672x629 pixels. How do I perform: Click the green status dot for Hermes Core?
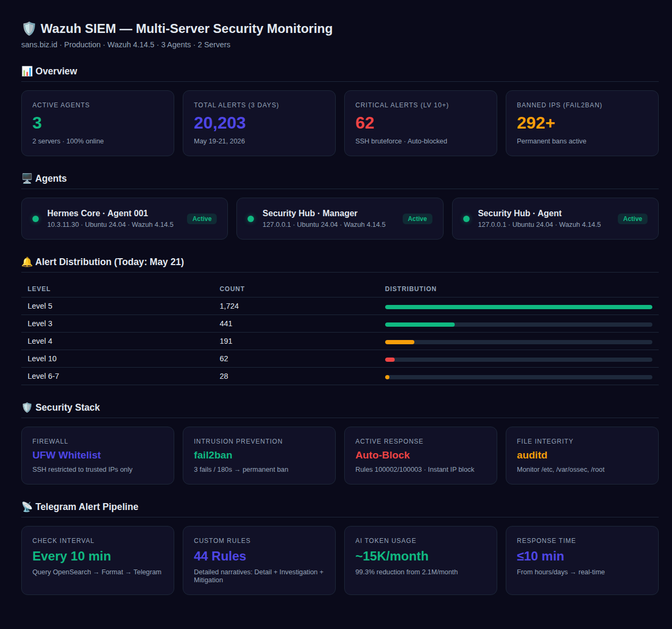(x=36, y=219)
